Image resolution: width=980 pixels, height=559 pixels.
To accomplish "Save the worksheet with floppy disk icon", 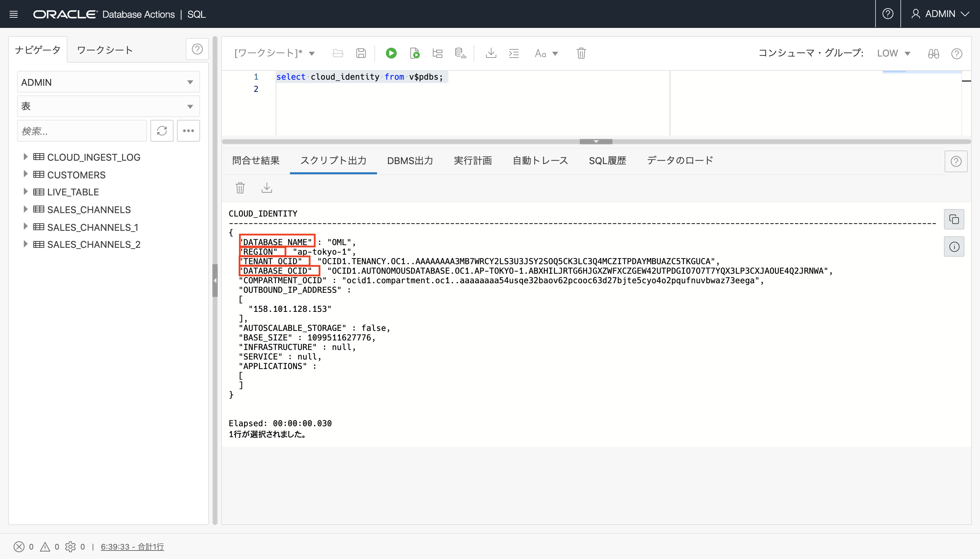I will point(361,53).
